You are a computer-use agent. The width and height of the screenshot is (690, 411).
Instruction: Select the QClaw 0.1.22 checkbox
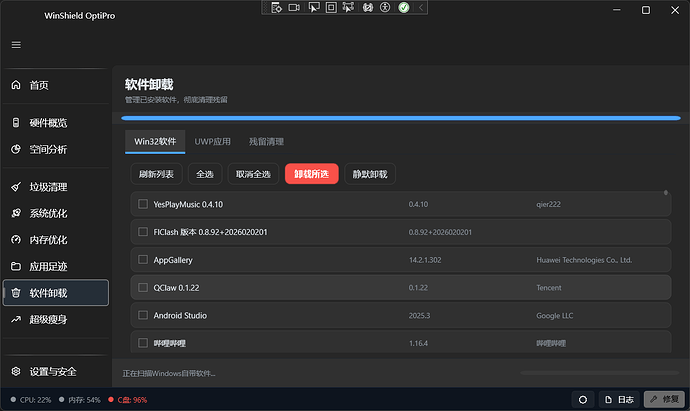[143, 287]
